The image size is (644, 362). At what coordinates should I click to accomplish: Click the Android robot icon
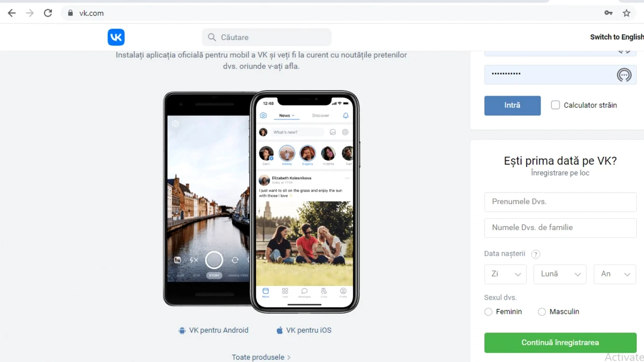click(x=182, y=331)
